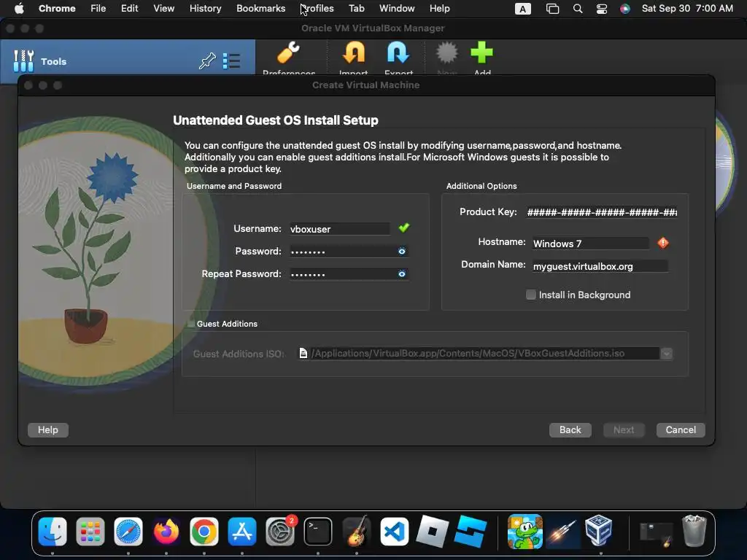The width and height of the screenshot is (747, 560).
Task: Click the input source A icon in the menu bar
Action: (522, 9)
